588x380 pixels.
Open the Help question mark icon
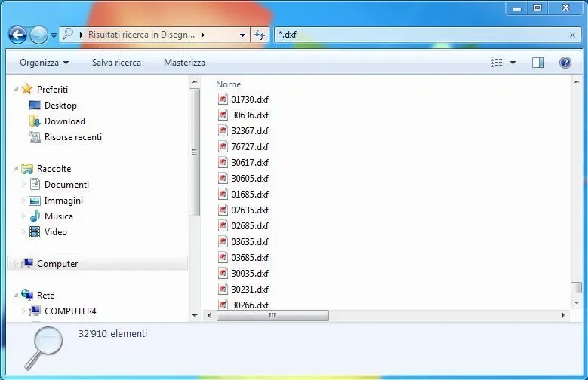565,63
